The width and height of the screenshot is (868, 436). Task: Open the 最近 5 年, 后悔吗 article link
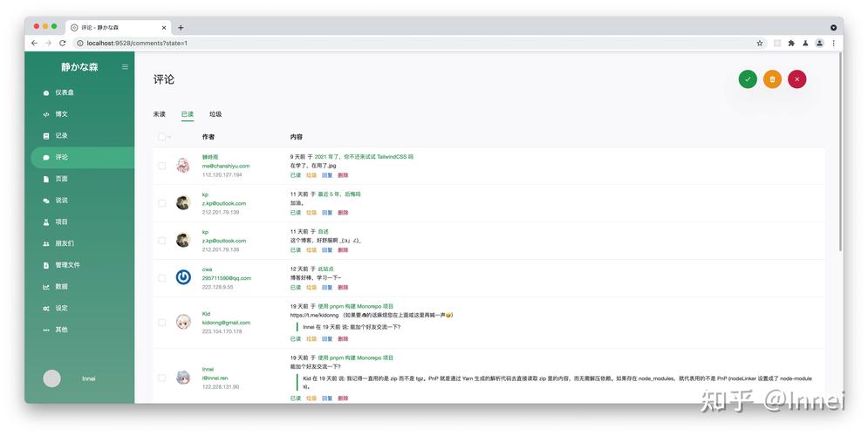(338, 194)
